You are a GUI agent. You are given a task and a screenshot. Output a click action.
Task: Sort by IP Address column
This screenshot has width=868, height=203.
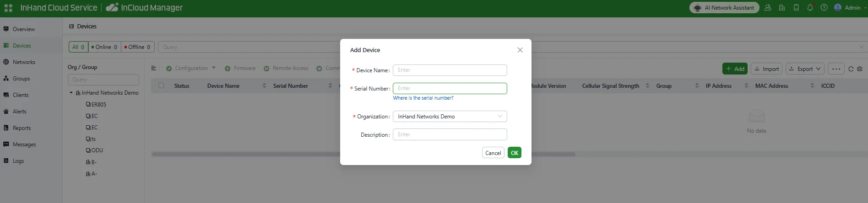[x=746, y=85]
